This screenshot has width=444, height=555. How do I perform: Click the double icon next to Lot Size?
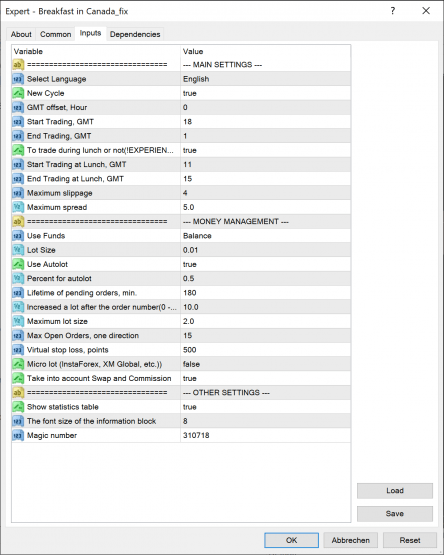pyautogui.click(x=18, y=250)
